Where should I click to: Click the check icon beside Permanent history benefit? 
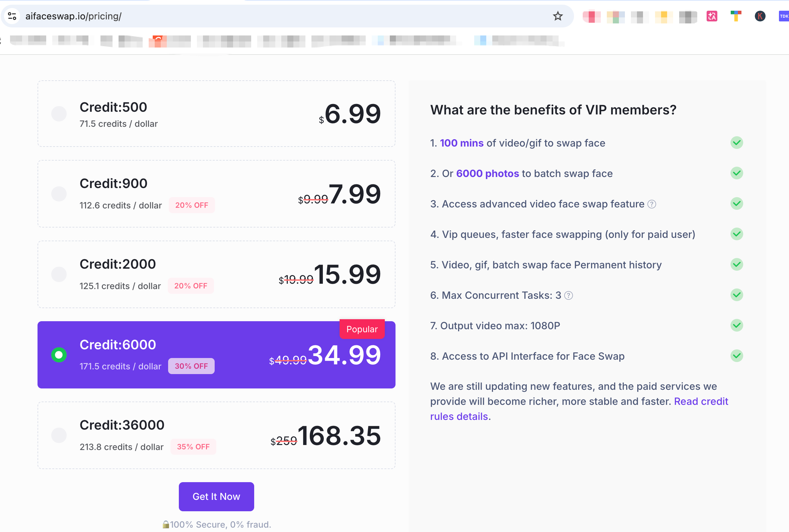coord(736,265)
